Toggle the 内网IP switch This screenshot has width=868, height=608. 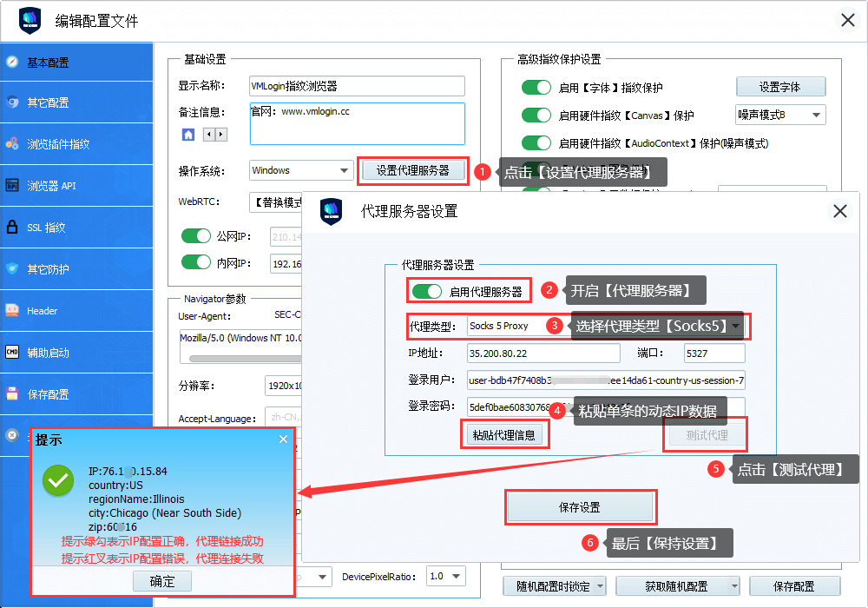pyautogui.click(x=196, y=262)
